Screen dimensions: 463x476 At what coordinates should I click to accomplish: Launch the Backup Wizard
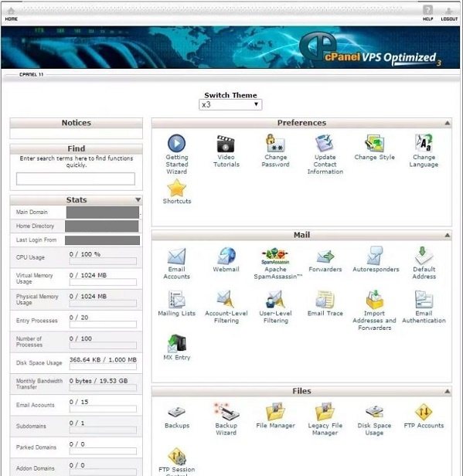click(226, 412)
